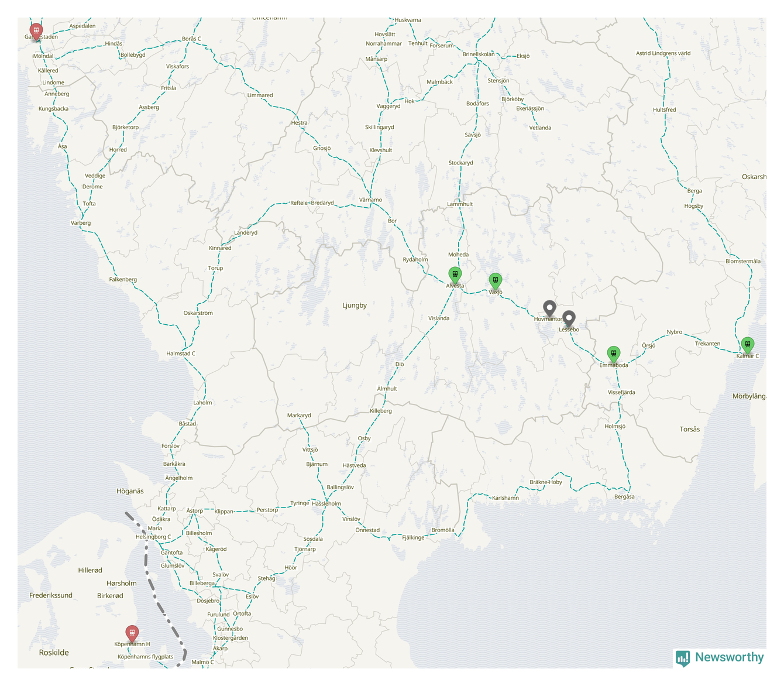This screenshot has width=784, height=686.
Task: Click the Värnamo station label
Action: [x=370, y=200]
